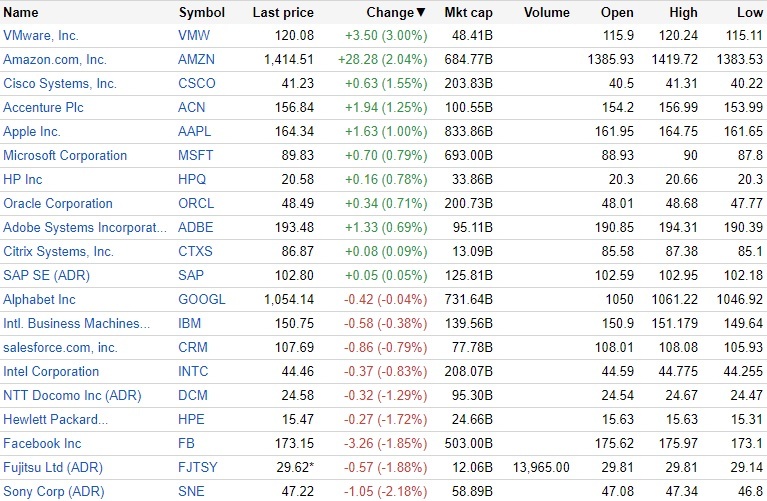Click the ORCL symbol link

pyautogui.click(x=196, y=204)
